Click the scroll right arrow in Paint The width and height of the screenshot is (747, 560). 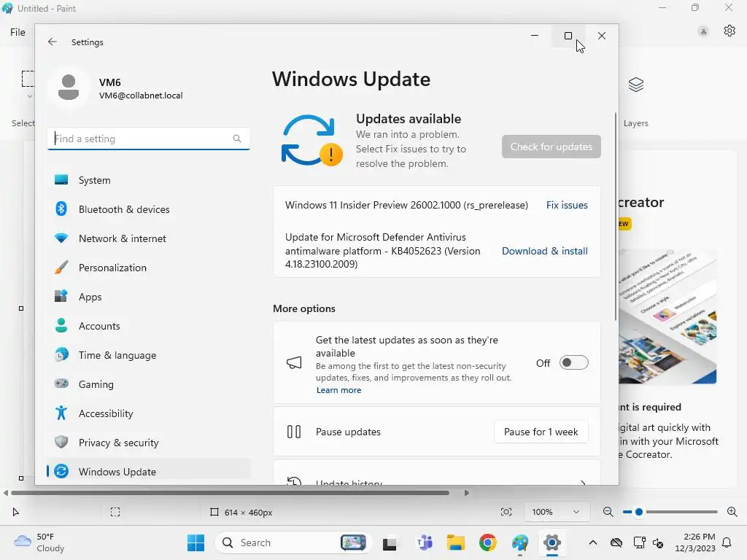coord(466,493)
